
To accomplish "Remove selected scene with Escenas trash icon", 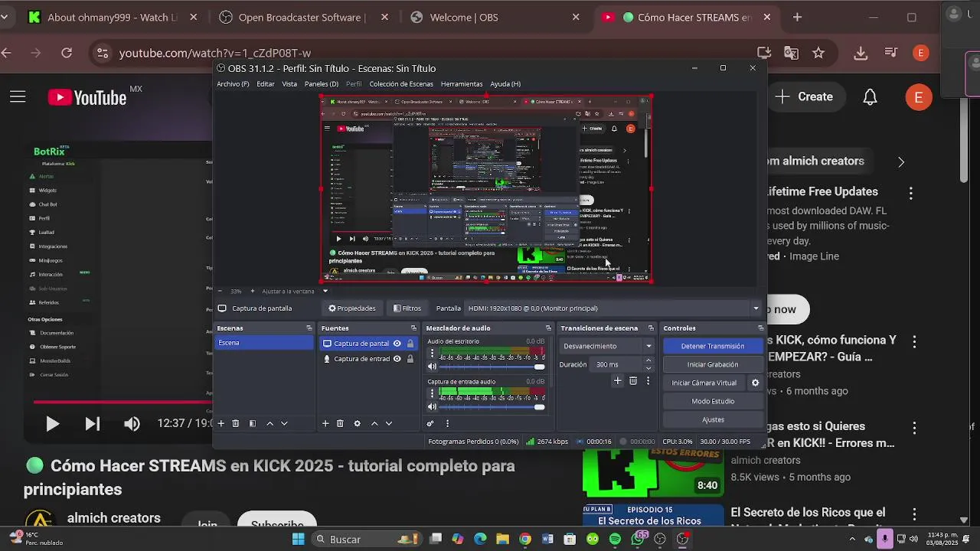I will pyautogui.click(x=236, y=423).
